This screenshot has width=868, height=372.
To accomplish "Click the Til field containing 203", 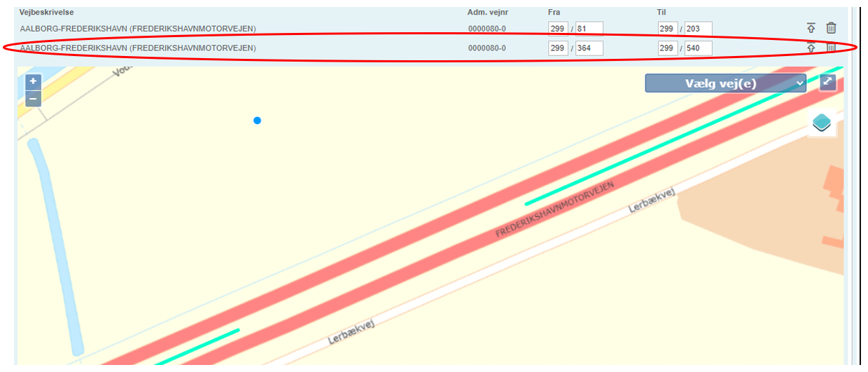I will click(698, 29).
